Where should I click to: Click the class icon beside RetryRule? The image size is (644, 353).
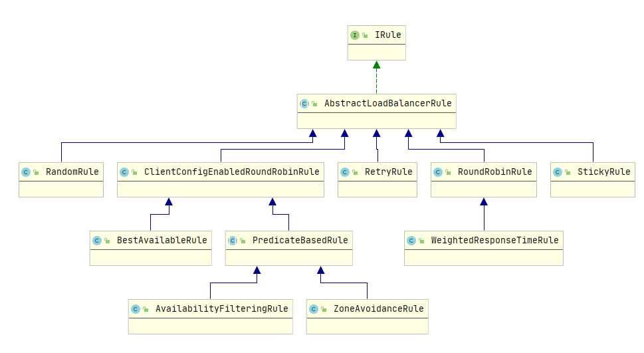344,172
